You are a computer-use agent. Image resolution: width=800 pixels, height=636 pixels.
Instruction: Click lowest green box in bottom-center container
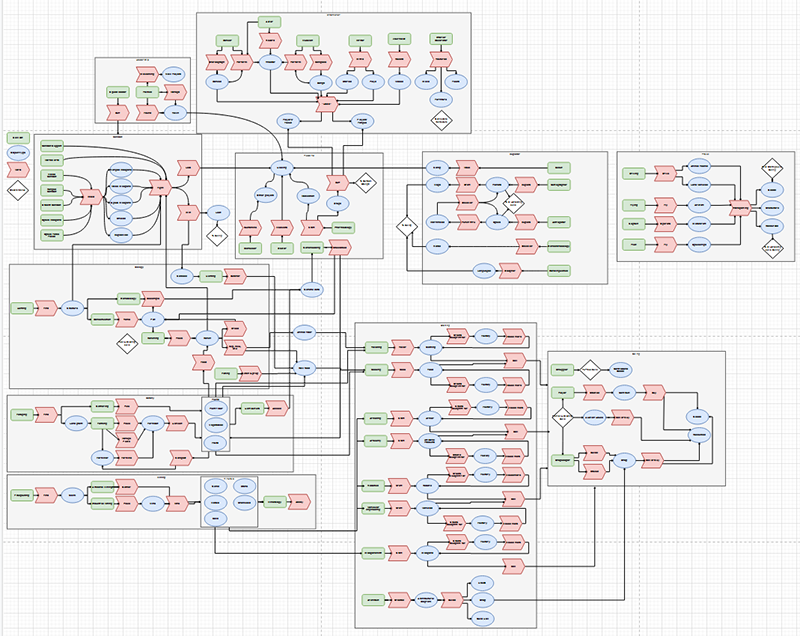tap(373, 600)
